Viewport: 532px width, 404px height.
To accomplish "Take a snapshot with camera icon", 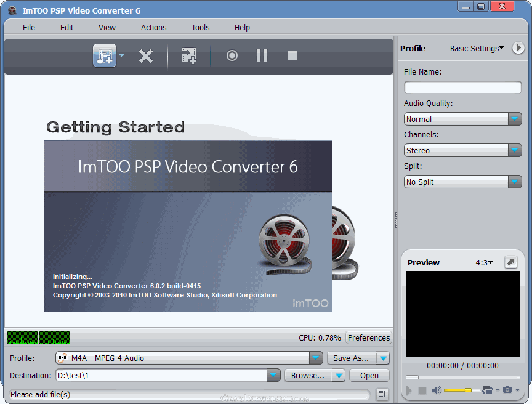I will pyautogui.click(x=507, y=390).
